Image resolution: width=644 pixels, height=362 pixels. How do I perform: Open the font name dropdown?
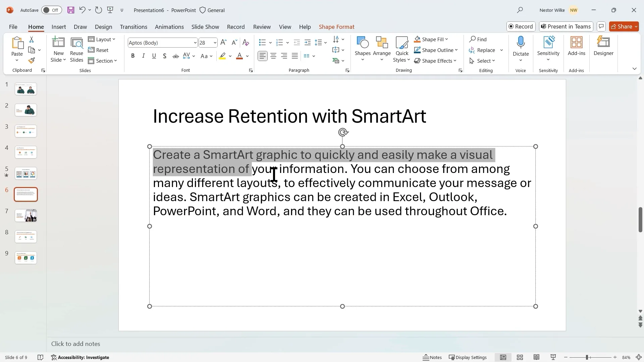point(195,43)
